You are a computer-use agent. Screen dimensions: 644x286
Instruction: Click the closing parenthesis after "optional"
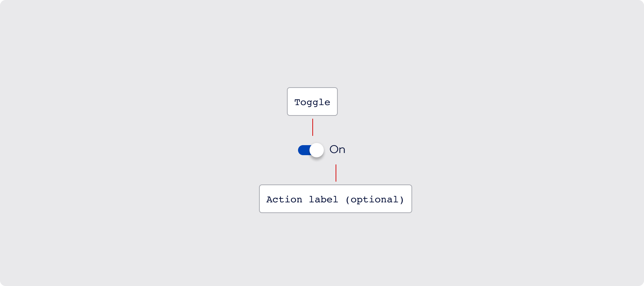(x=402, y=199)
